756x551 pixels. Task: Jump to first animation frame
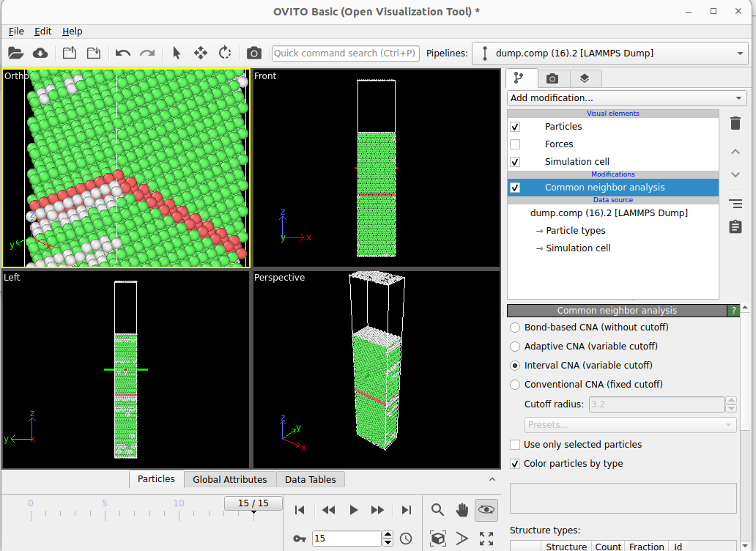[300, 510]
